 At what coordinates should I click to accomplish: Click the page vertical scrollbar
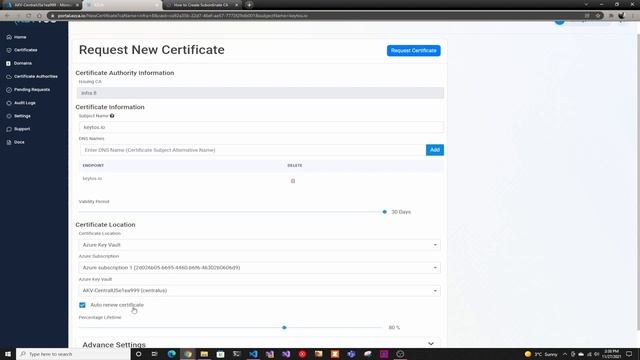[638, 182]
